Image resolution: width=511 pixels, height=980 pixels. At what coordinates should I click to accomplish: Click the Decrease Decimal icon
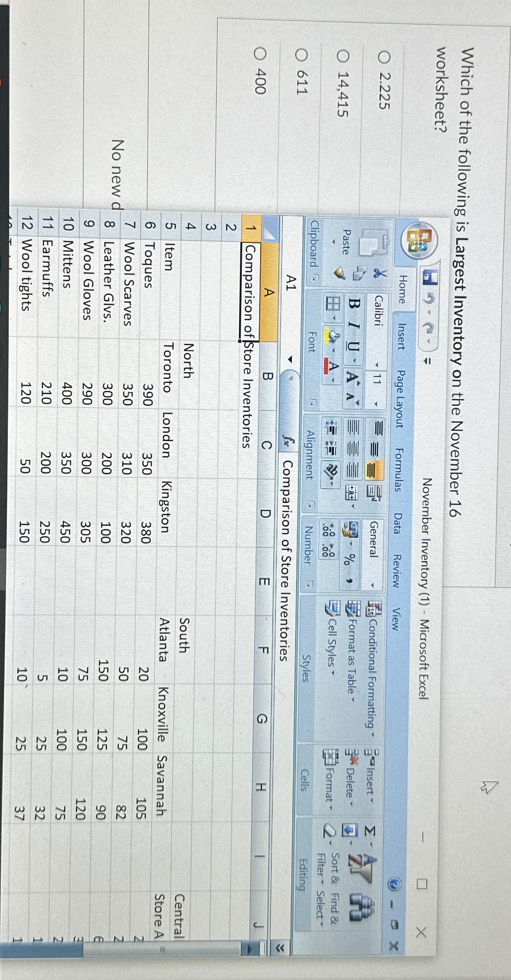tap(329, 551)
